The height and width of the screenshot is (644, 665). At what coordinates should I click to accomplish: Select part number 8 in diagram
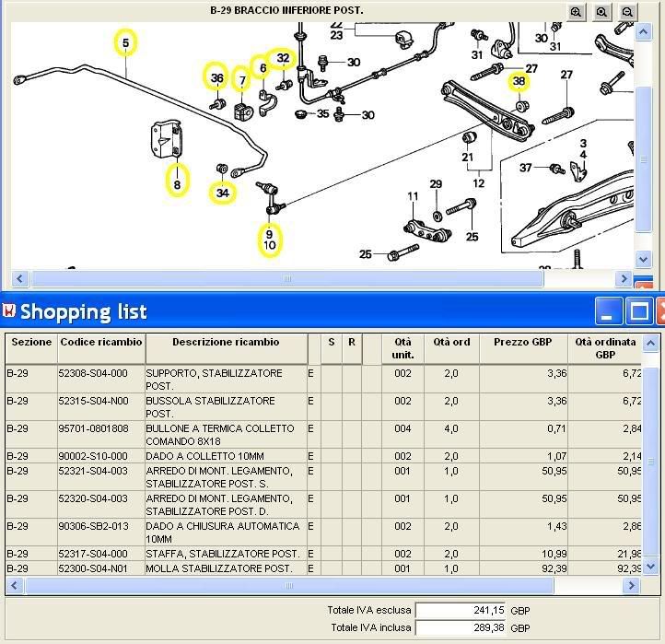177,183
